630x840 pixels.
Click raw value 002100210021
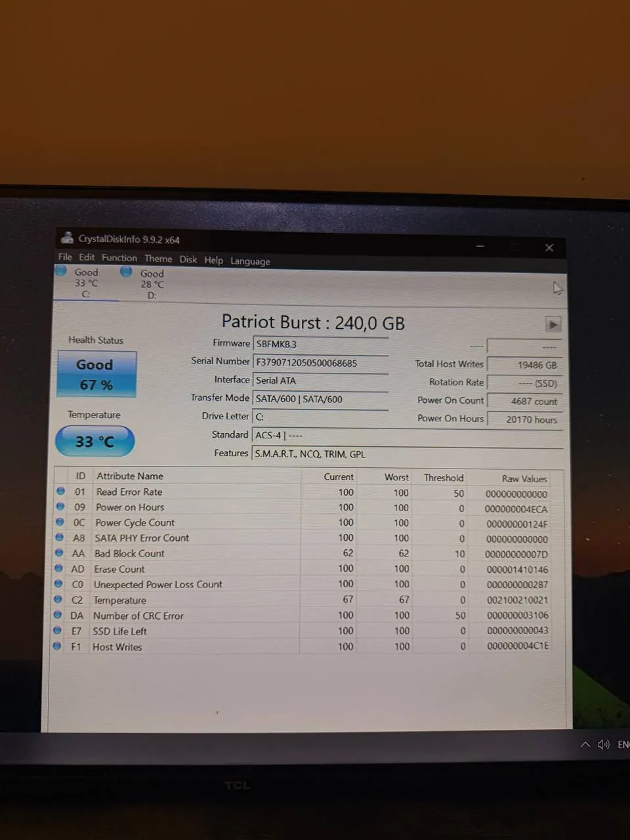(517, 600)
